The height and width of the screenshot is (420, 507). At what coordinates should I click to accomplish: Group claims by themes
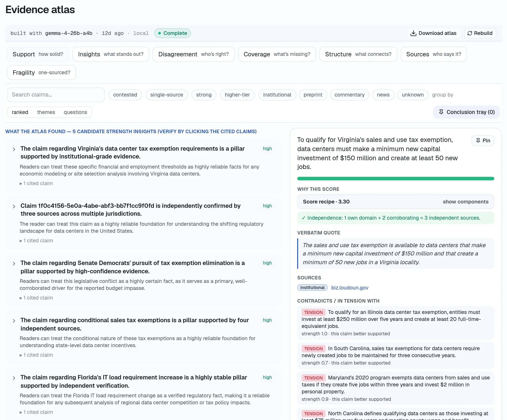(x=46, y=112)
